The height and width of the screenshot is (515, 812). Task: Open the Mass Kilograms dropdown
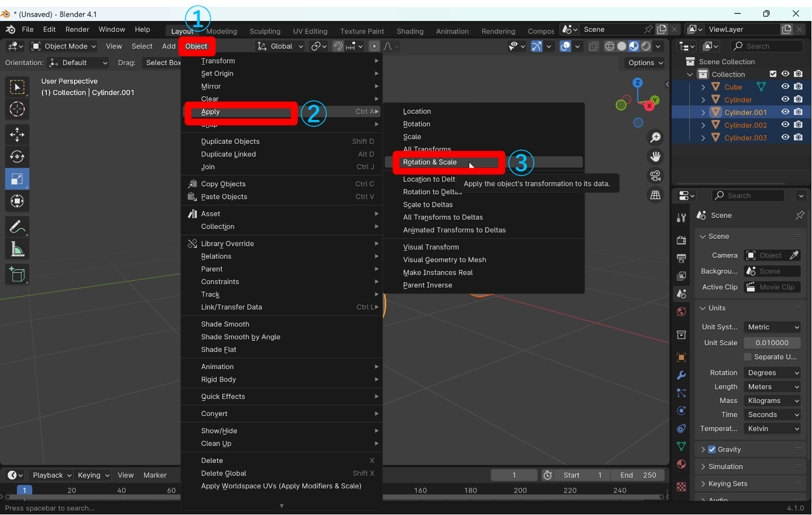click(772, 401)
